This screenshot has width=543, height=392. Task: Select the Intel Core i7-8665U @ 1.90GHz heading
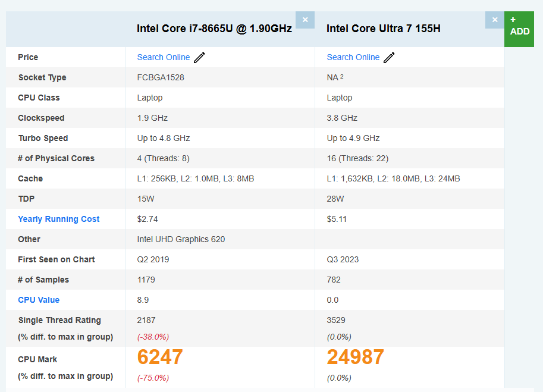click(x=214, y=29)
